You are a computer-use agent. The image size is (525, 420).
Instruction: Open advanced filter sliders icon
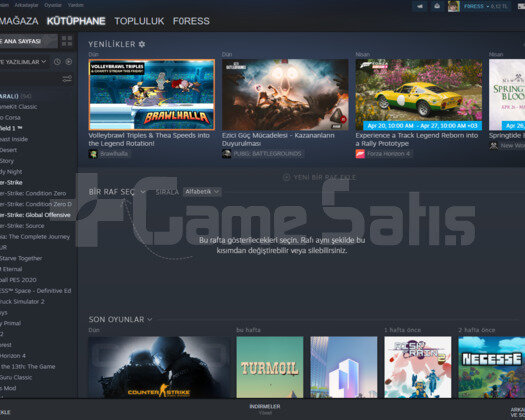[67, 79]
